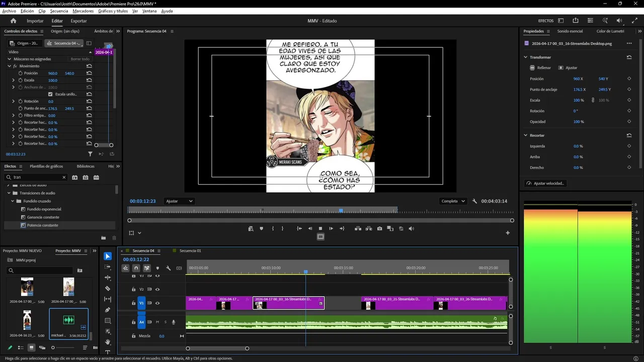The image size is (644, 362).
Task: Switch to the Sonido esencial tab
Action: pyautogui.click(x=570, y=31)
